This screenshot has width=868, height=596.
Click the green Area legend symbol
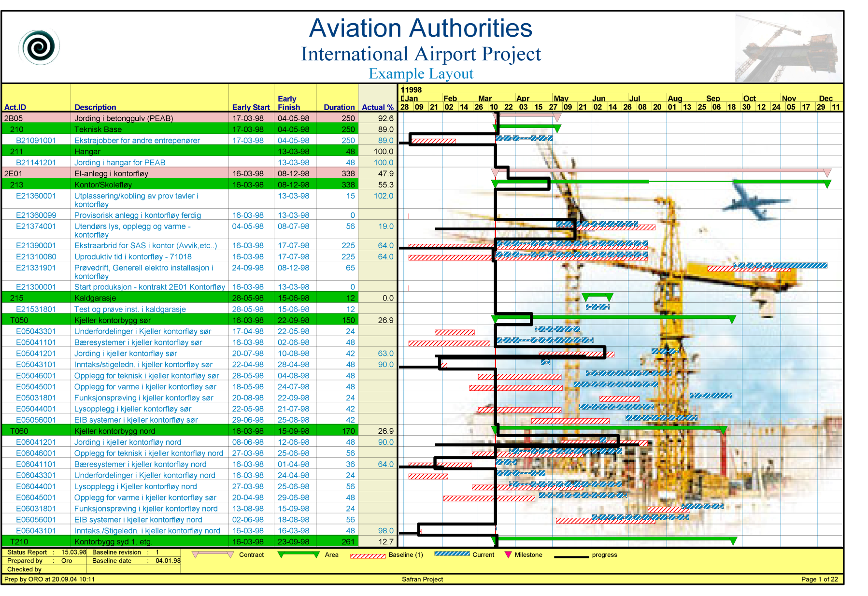click(x=299, y=554)
